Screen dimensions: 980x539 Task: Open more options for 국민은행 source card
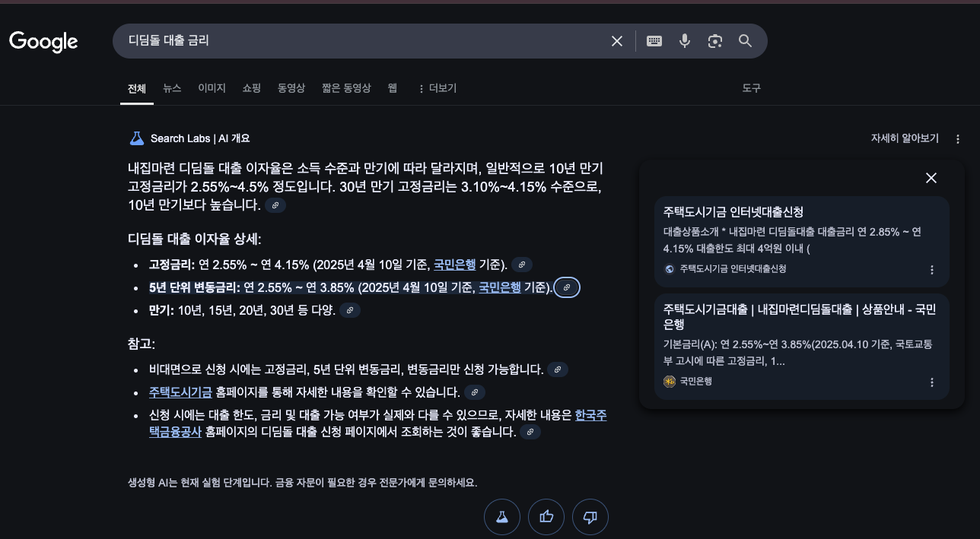(932, 382)
